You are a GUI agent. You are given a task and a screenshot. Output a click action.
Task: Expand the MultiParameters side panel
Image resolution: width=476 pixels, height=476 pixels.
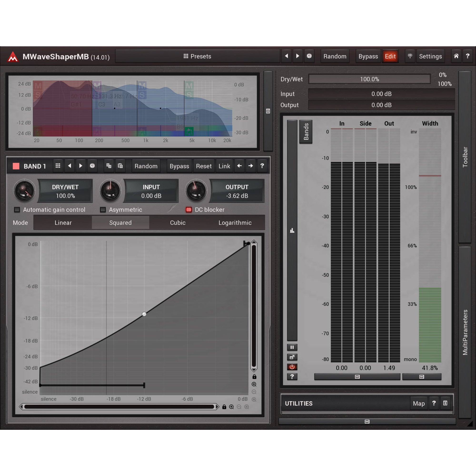coord(465,332)
